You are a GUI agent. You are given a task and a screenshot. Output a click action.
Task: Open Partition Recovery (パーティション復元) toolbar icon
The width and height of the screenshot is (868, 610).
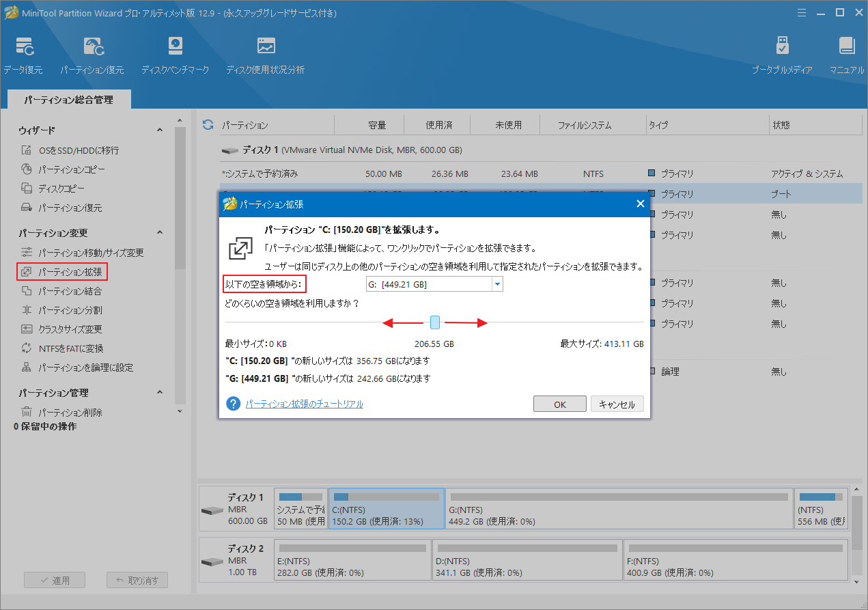click(x=92, y=55)
